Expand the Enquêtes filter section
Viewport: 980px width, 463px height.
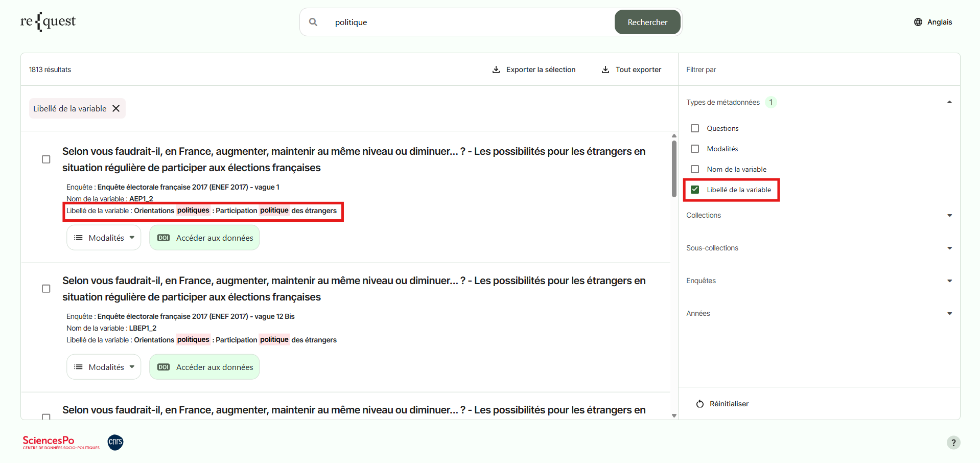[x=949, y=281]
